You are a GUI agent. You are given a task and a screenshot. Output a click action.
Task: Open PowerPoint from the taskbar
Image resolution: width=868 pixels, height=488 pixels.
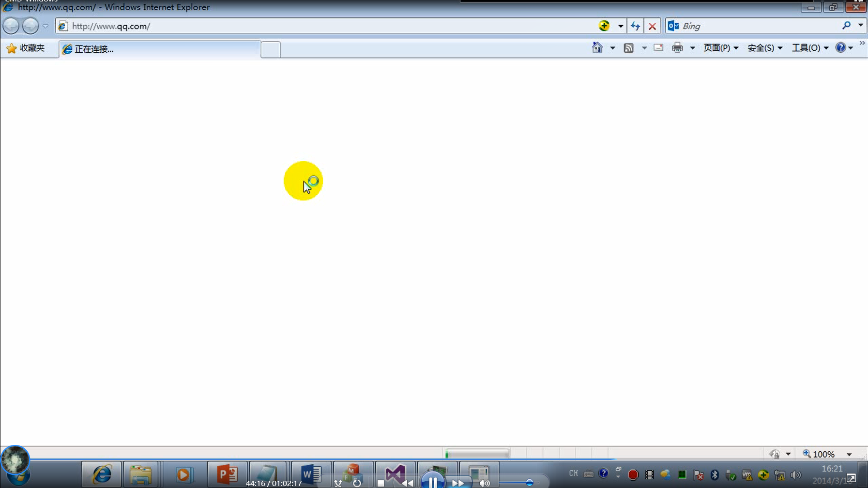tap(227, 474)
